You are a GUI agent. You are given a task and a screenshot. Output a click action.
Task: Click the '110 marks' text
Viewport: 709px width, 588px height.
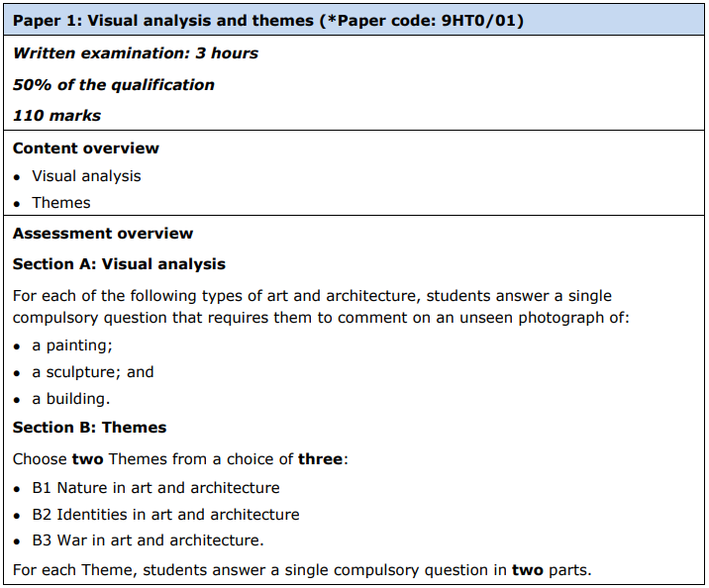click(x=57, y=115)
